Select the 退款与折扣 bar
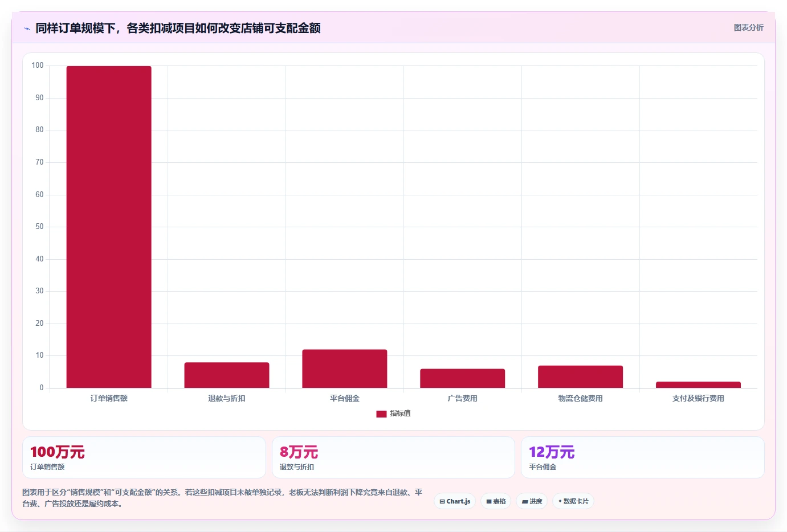 (227, 375)
